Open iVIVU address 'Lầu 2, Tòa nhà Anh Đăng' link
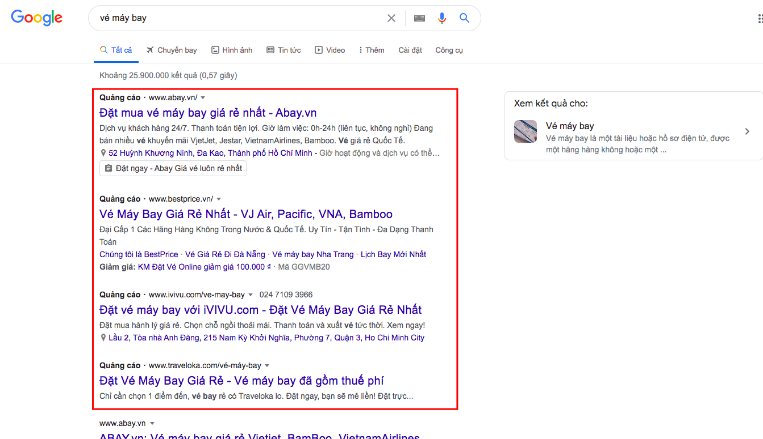The height and width of the screenshot is (439, 763). (x=266, y=337)
